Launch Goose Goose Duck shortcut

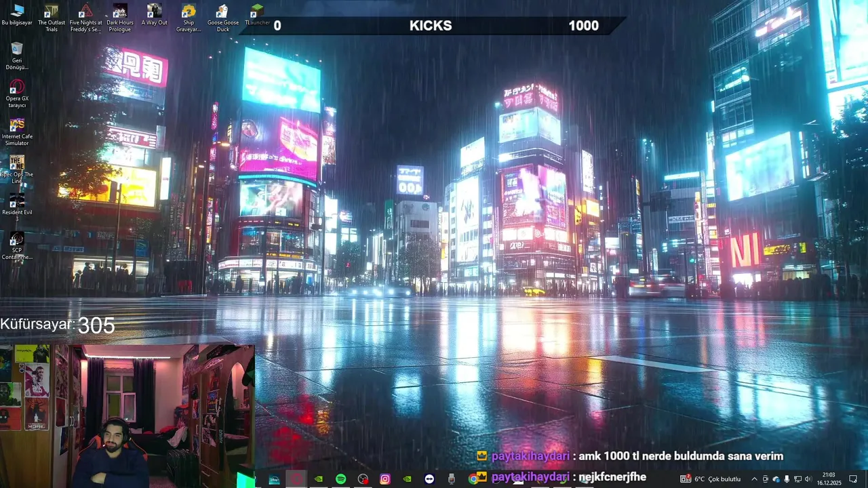(223, 18)
